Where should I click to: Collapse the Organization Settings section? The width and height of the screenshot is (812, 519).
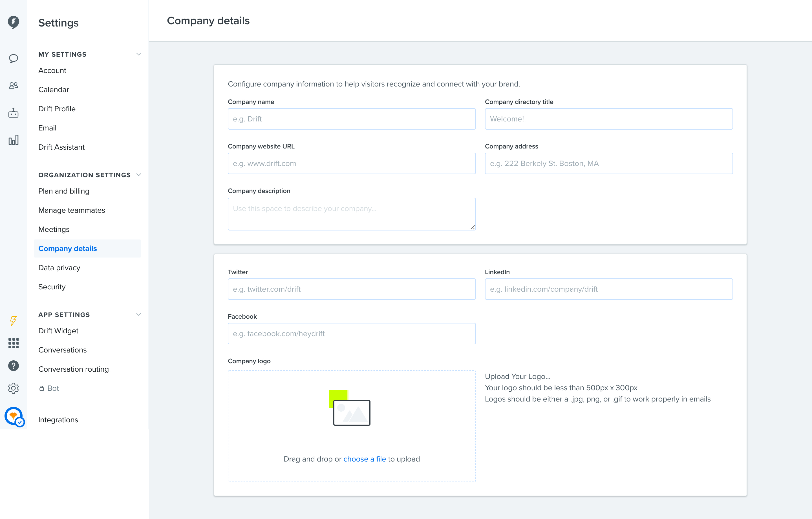coord(139,175)
